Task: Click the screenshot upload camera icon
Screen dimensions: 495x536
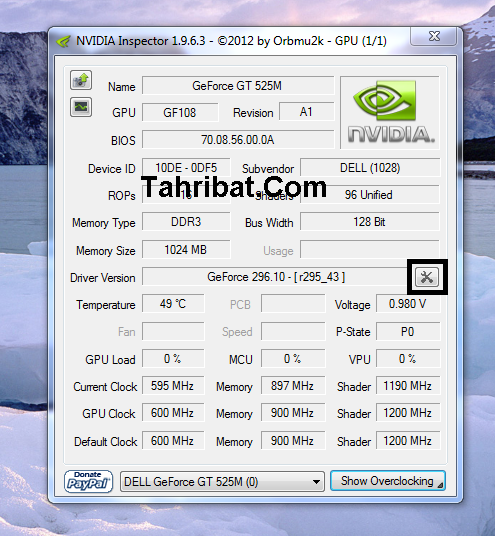Action: click(x=81, y=80)
